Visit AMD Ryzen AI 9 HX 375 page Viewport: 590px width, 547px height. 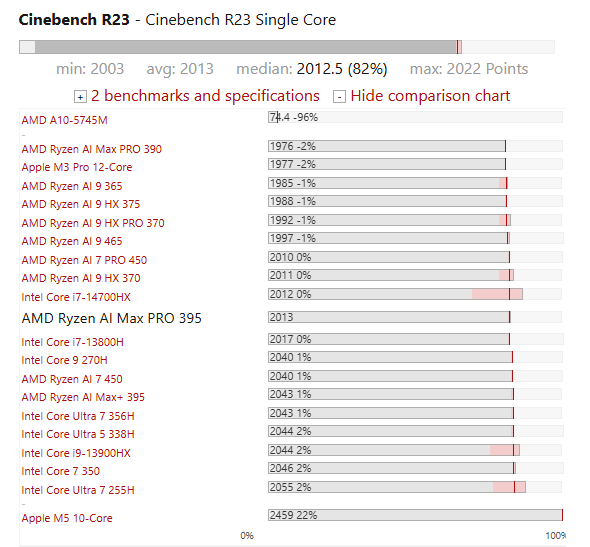tap(81, 204)
